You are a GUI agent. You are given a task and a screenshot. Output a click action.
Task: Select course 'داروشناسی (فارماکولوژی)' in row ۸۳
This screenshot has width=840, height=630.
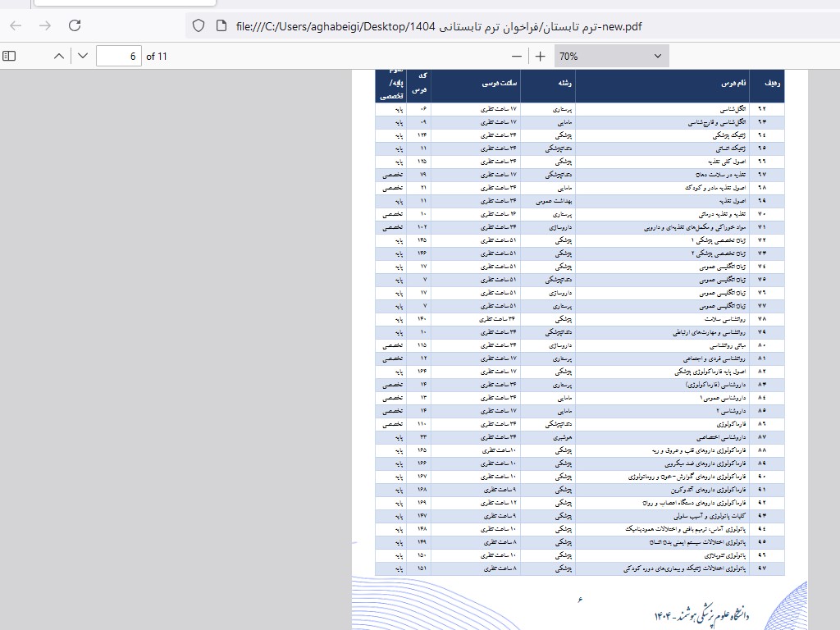[x=715, y=385]
